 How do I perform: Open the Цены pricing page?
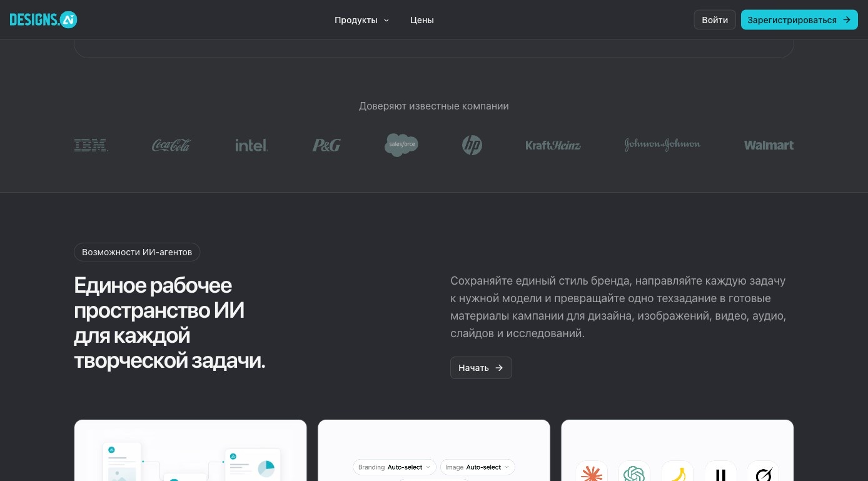[422, 20]
